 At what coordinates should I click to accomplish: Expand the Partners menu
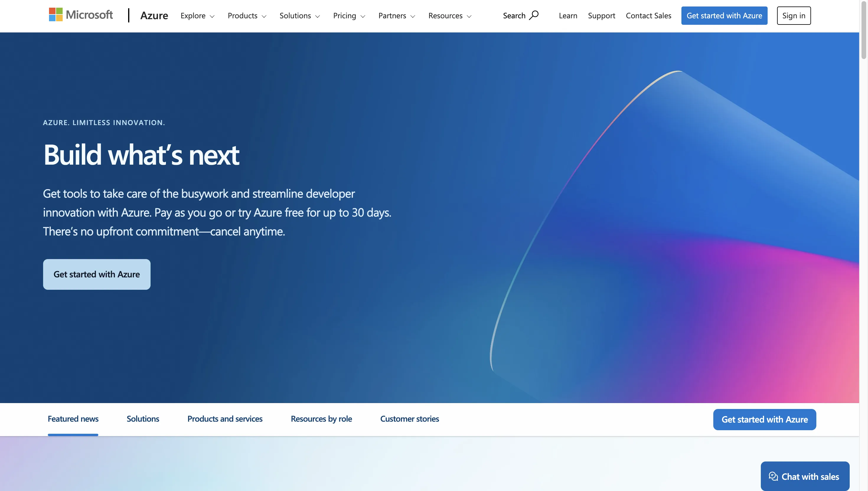pyautogui.click(x=397, y=16)
